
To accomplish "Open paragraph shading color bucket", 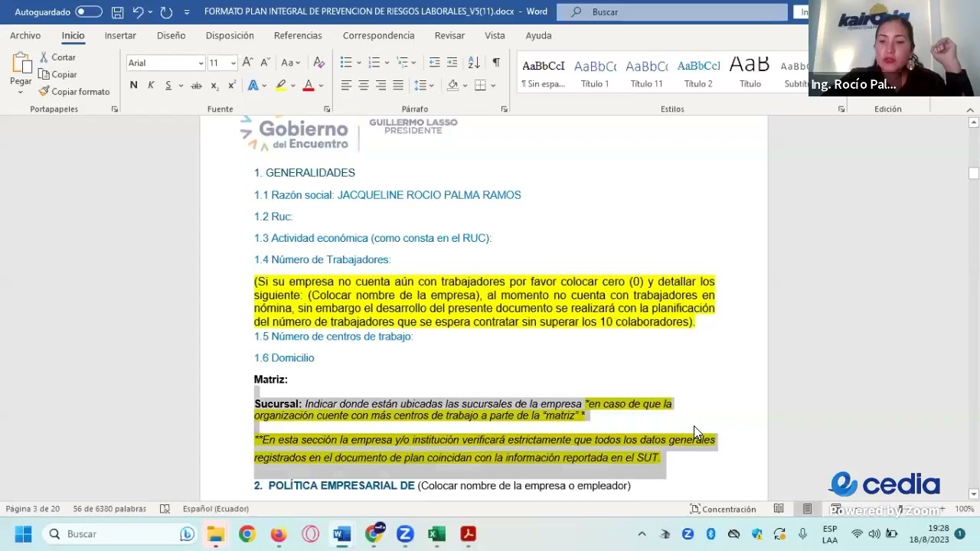I will (x=452, y=85).
